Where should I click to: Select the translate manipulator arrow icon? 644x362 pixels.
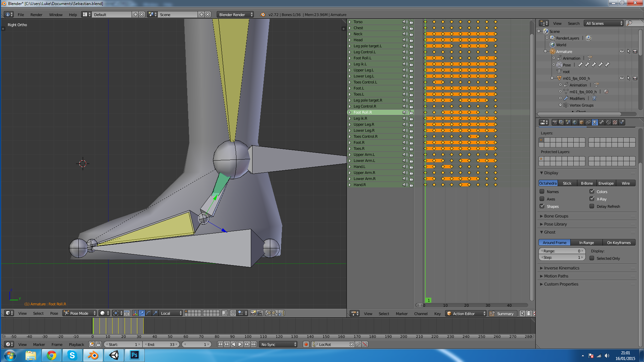(x=142, y=313)
